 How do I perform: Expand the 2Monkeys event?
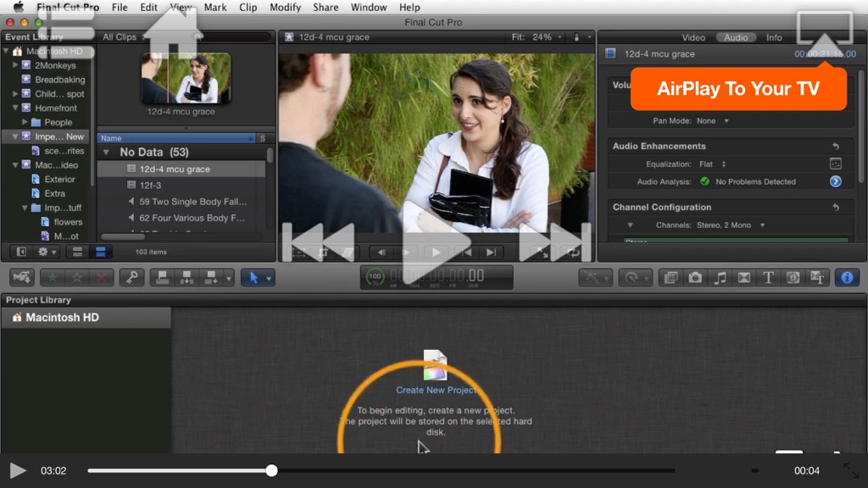click(x=15, y=64)
